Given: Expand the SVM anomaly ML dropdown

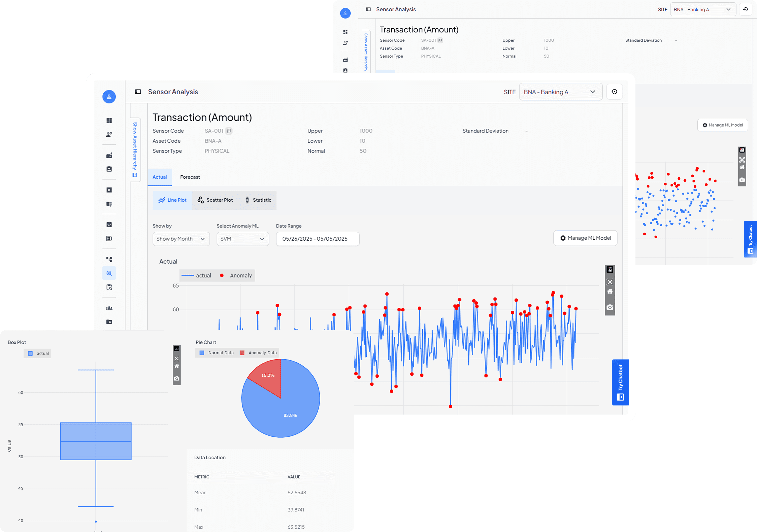Looking at the screenshot, I should coord(243,239).
